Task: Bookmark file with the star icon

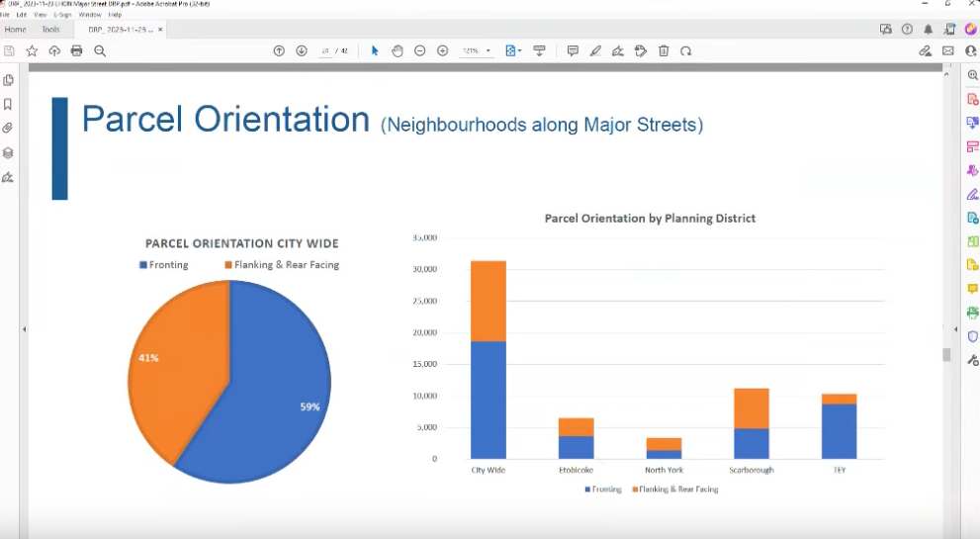Action: 32,50
